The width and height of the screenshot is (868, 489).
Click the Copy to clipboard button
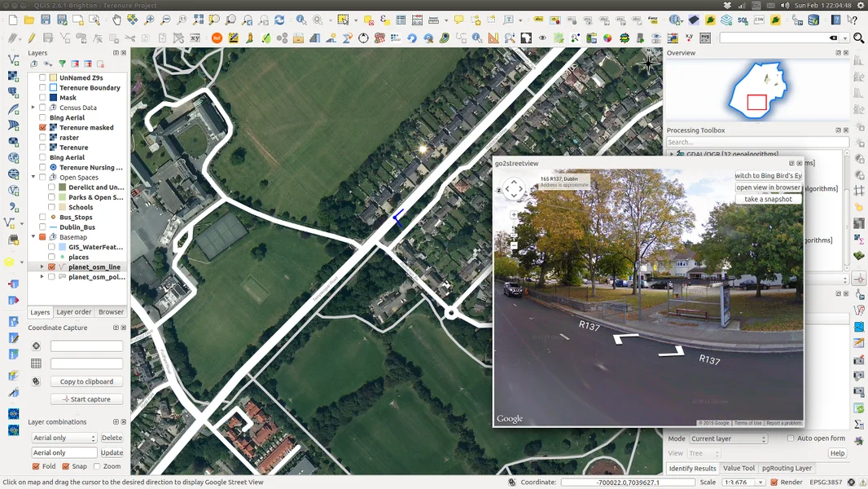[86, 381]
